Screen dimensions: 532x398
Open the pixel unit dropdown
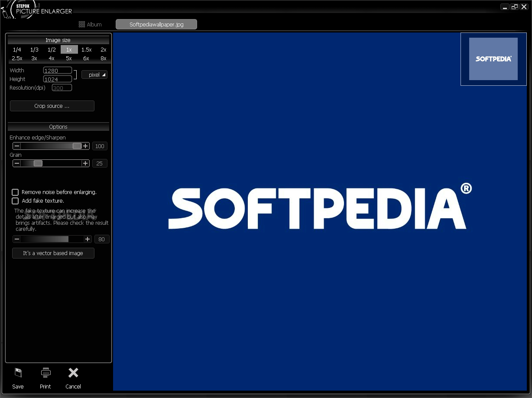(x=94, y=75)
